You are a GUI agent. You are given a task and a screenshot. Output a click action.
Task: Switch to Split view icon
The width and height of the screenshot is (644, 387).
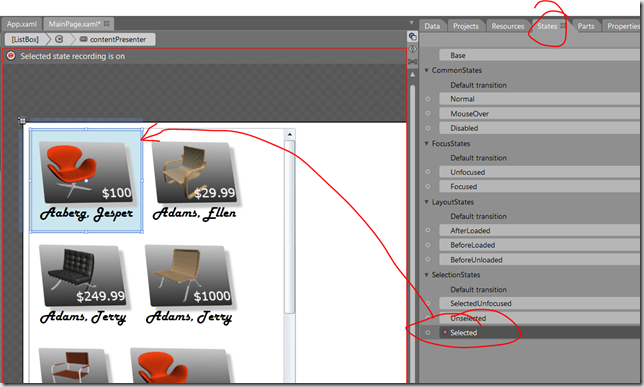(412, 62)
